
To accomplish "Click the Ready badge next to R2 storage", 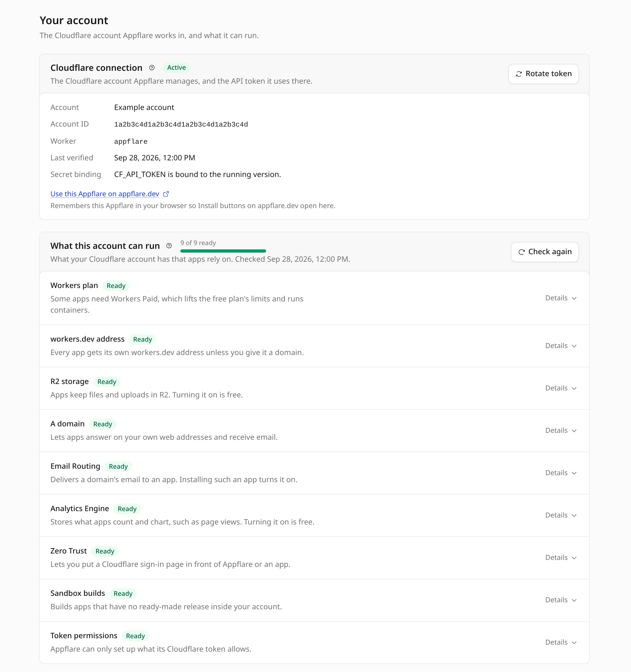I will (x=107, y=382).
